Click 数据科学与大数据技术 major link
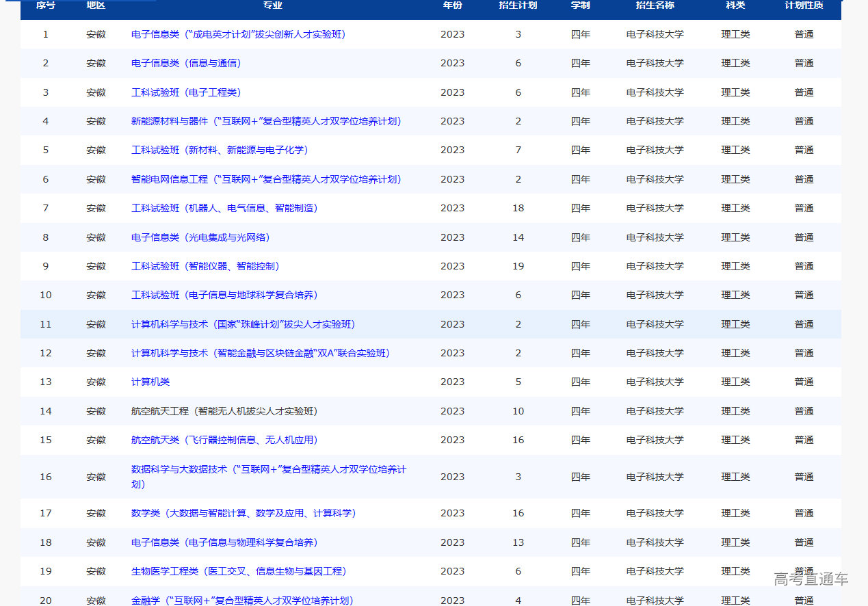 268,470
